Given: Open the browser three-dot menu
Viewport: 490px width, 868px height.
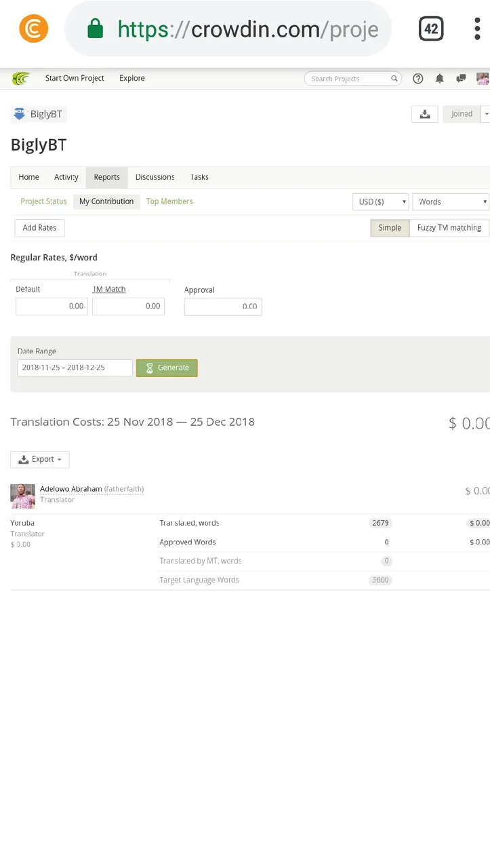Looking at the screenshot, I should 477,28.
